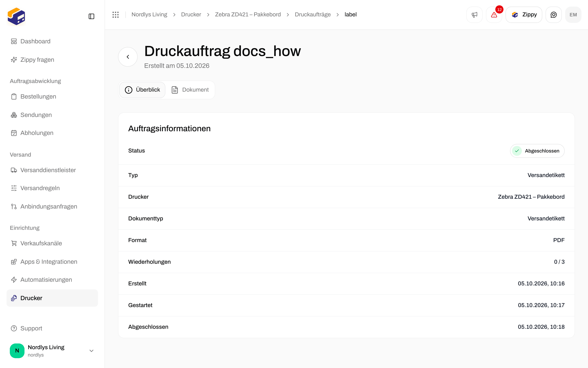588x368 pixels.
Task: Click the Erstellt timestamp 05.10.2026, 10:16
Action: click(541, 284)
